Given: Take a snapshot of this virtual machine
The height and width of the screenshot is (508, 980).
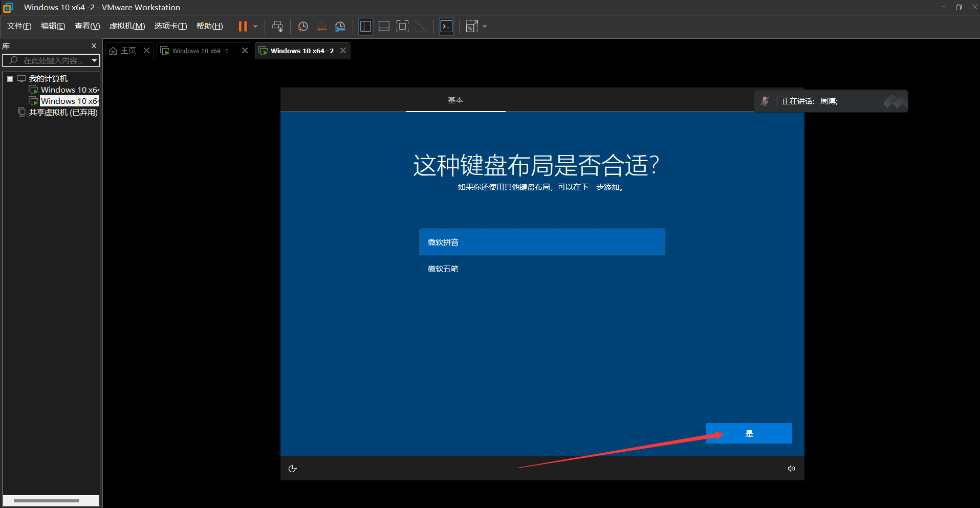Looking at the screenshot, I should [303, 27].
